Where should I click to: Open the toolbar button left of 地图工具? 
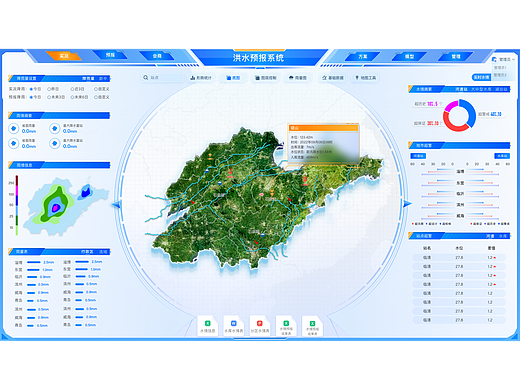332,78
